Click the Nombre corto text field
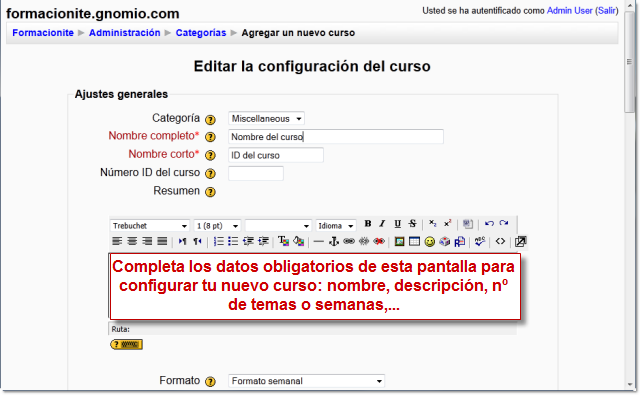This screenshot has height=395, width=640. click(276, 155)
